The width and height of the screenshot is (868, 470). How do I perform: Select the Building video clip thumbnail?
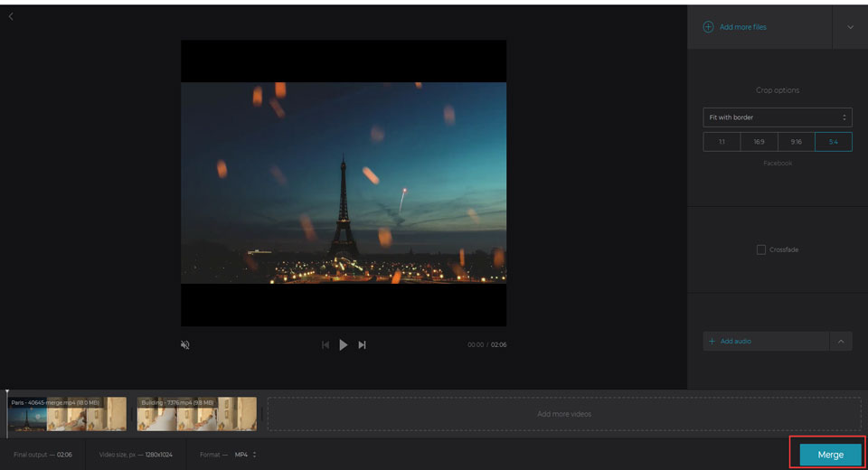tap(197, 414)
